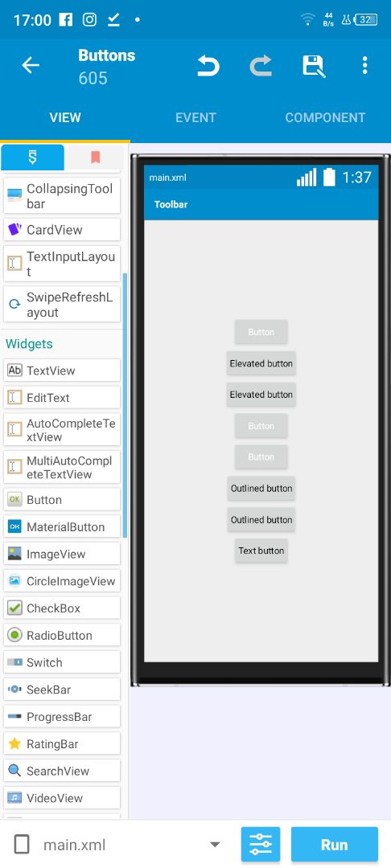Tap the back arrow icon
The image size is (391, 868).
pyautogui.click(x=31, y=66)
